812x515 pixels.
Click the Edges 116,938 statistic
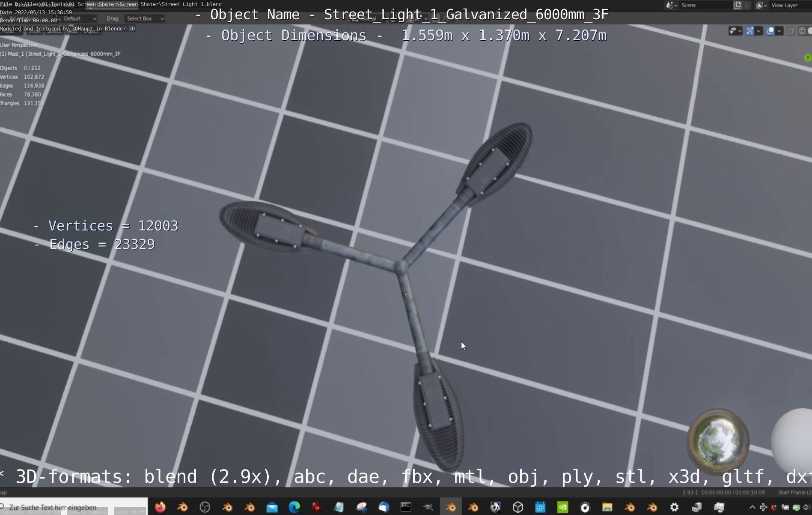(x=22, y=86)
